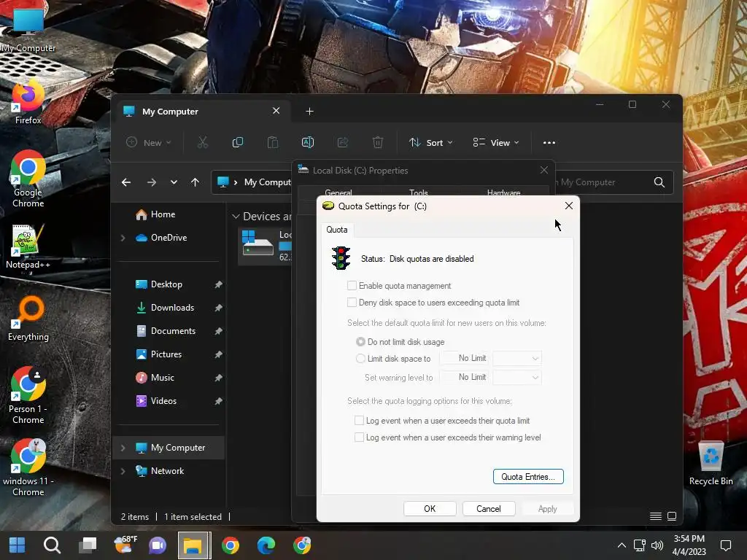Expand recent locations chevron
747x560 pixels.
[x=174, y=182]
